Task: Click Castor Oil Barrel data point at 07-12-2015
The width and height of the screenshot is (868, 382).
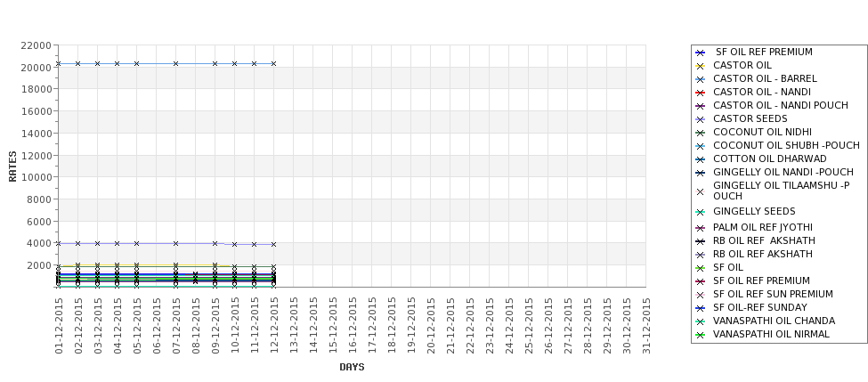Action: [x=176, y=64]
